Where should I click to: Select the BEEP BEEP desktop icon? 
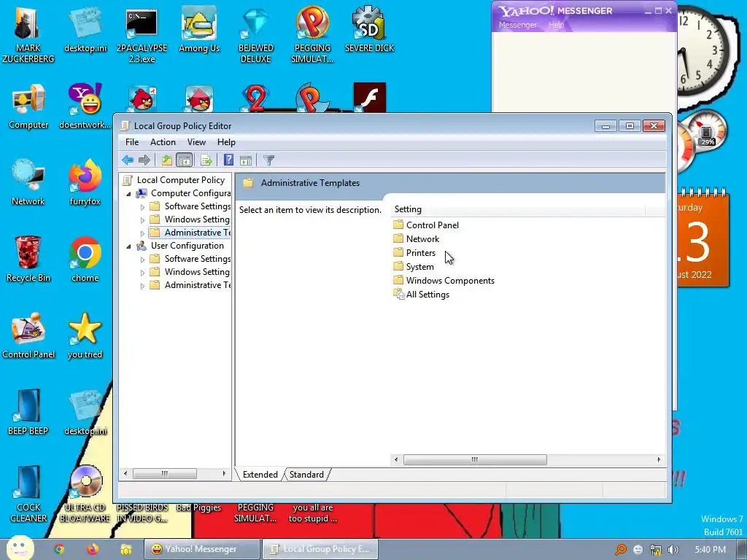click(x=28, y=413)
